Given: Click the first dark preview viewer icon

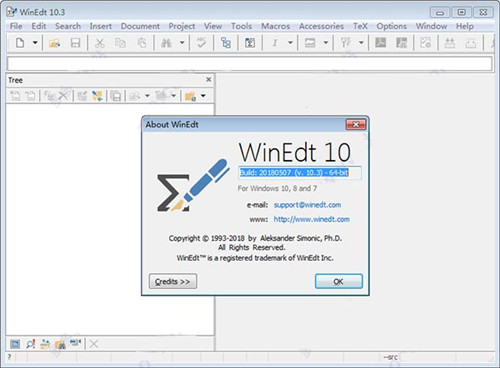Looking at the screenshot, I should 381,43.
